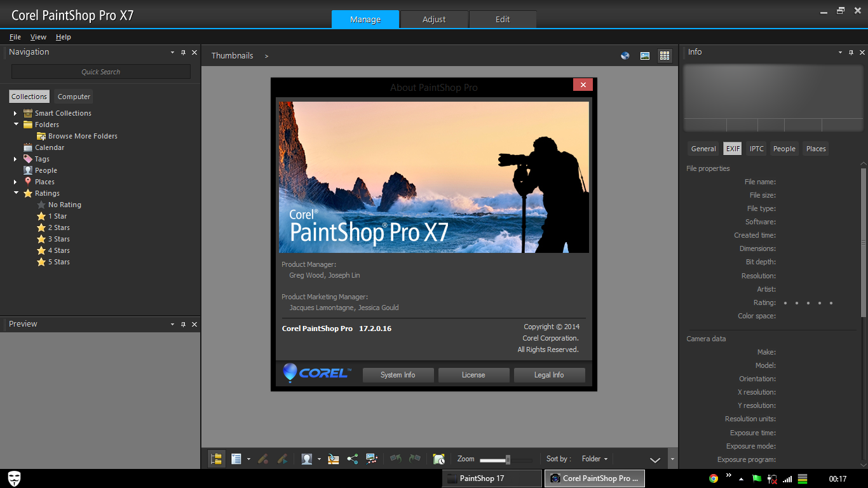Collapse the Ratings tree node
This screenshot has width=868, height=488.
tap(16, 193)
